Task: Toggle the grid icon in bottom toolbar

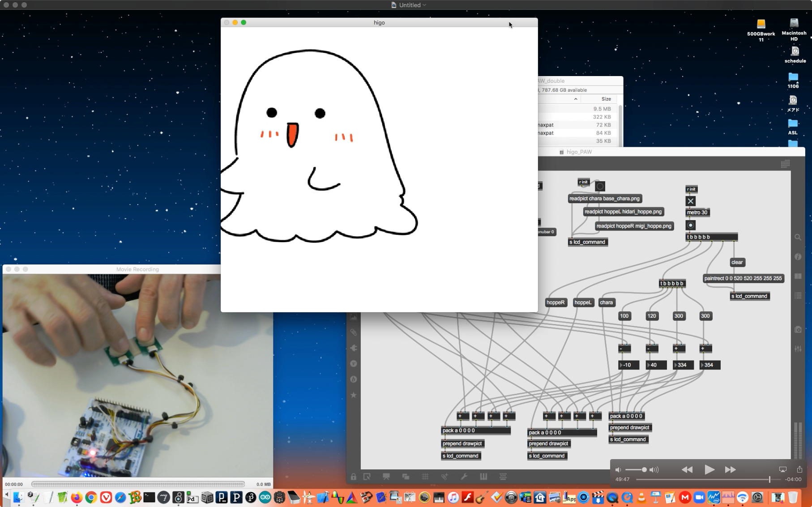Action: pyautogui.click(x=425, y=477)
